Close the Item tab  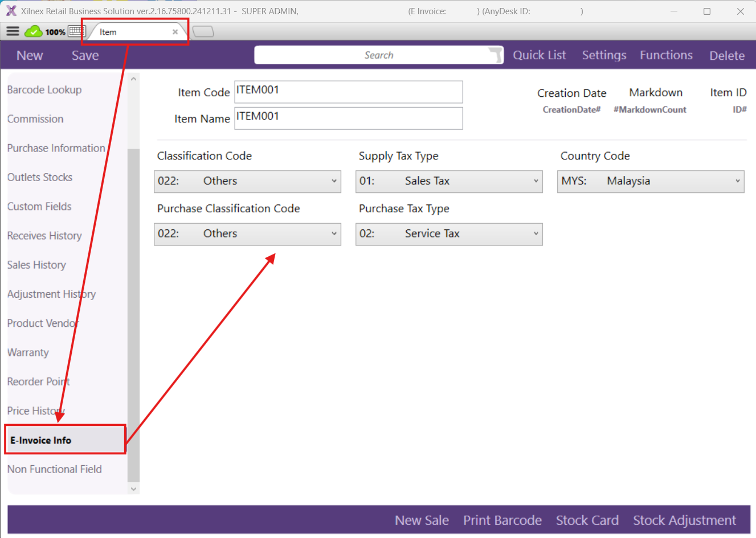click(175, 32)
